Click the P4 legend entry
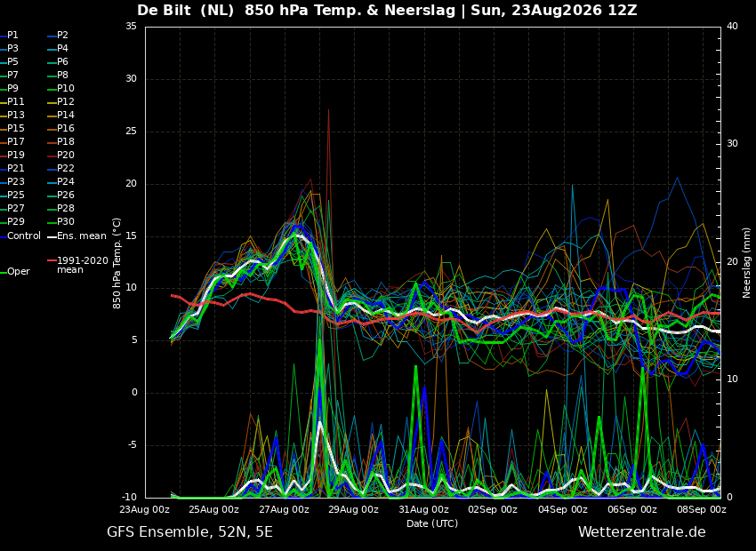The width and height of the screenshot is (756, 551). click(58, 49)
